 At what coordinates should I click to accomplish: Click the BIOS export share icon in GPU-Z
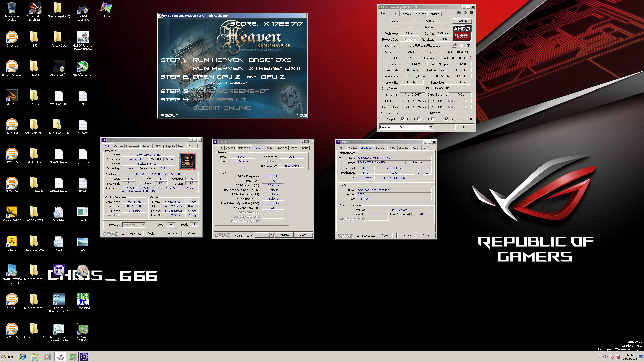point(454,46)
